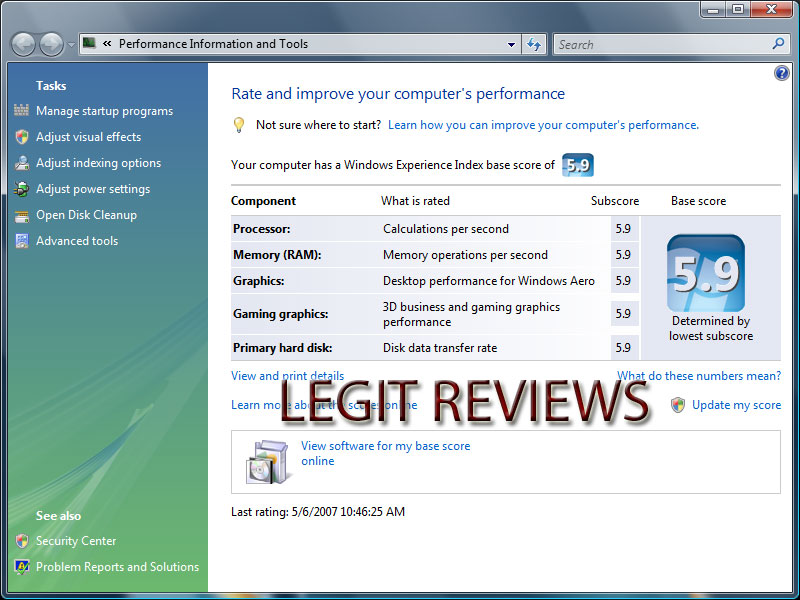Click the Performance Information and Tools address text

click(213, 44)
